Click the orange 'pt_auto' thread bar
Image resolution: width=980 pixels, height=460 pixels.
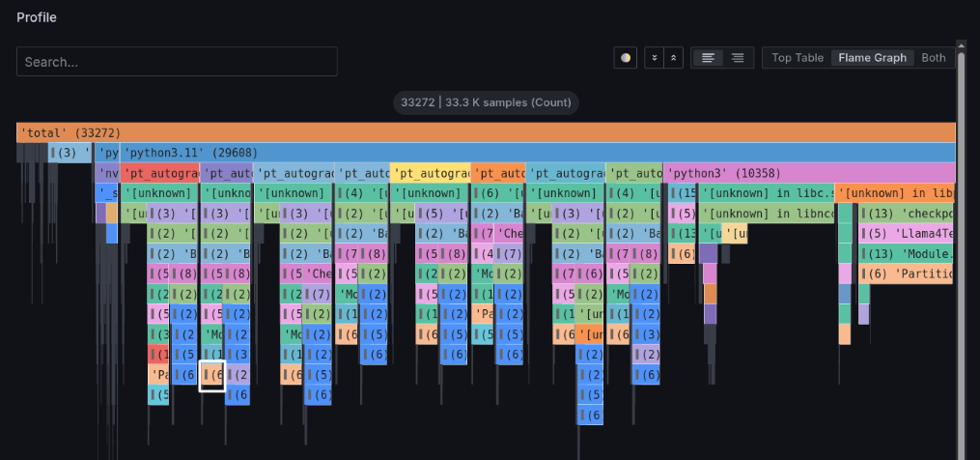(x=498, y=173)
